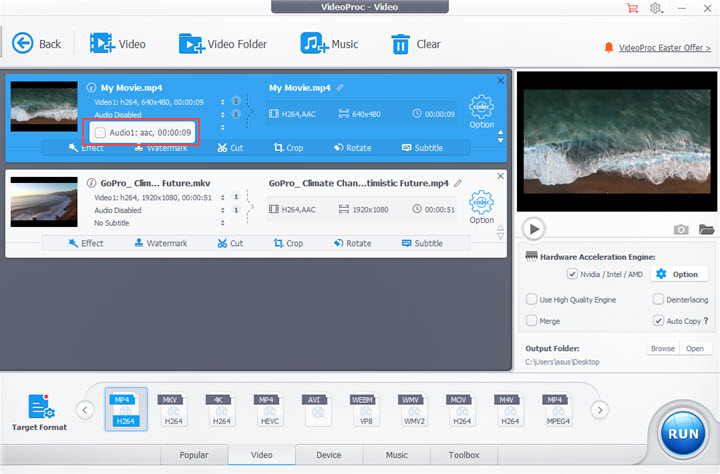Viewport: 720px width, 474px height.
Task: Enable Audio1 aac track checkbox
Action: coord(100,133)
